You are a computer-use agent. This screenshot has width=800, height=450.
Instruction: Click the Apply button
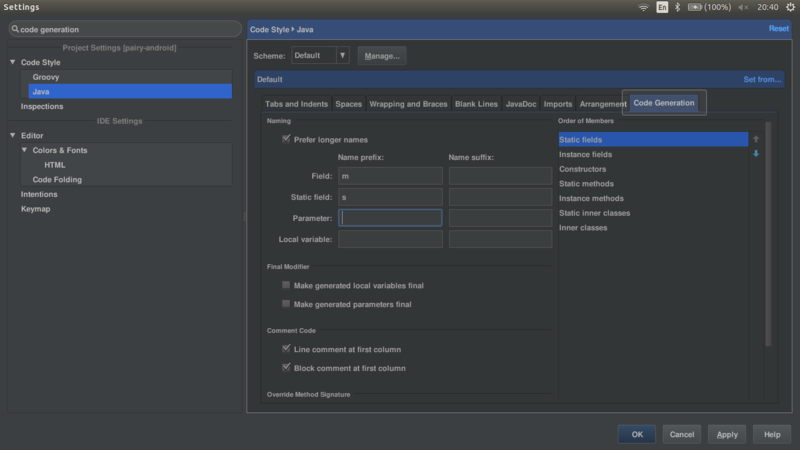727,434
